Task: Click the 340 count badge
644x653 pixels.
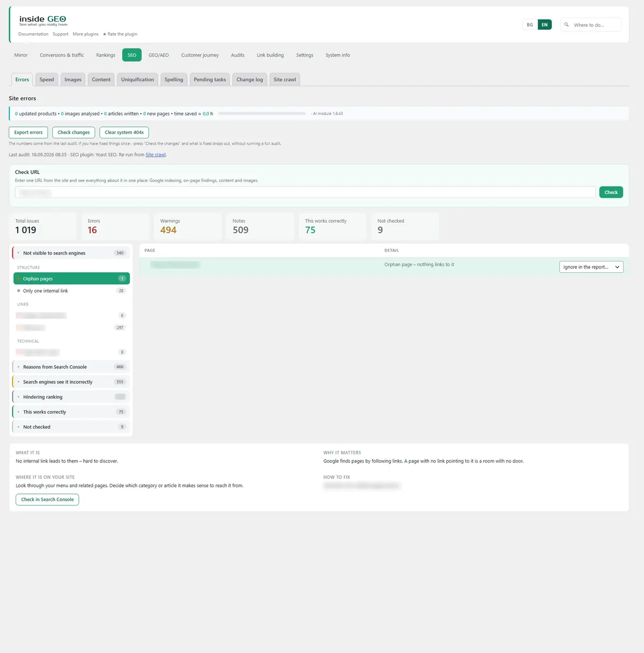Action: click(120, 253)
